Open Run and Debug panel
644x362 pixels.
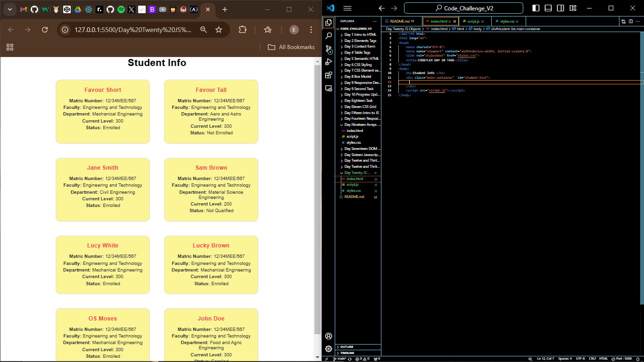[329, 62]
